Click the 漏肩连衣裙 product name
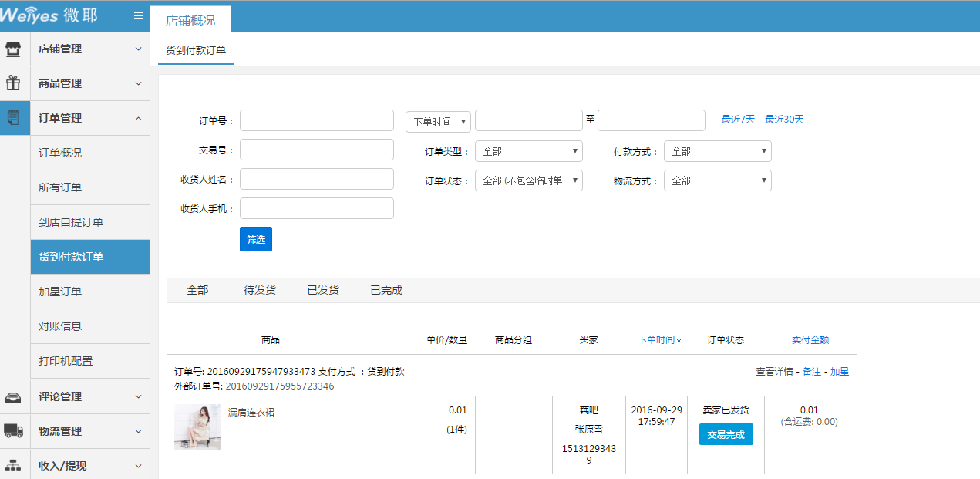The image size is (980, 479). (251, 413)
